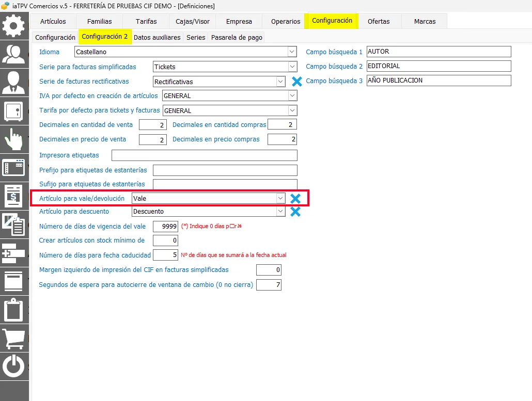Image resolution: width=532 pixels, height=401 pixels.
Task: Clear Artículo para vale/devolución with blue X
Action: (295, 199)
